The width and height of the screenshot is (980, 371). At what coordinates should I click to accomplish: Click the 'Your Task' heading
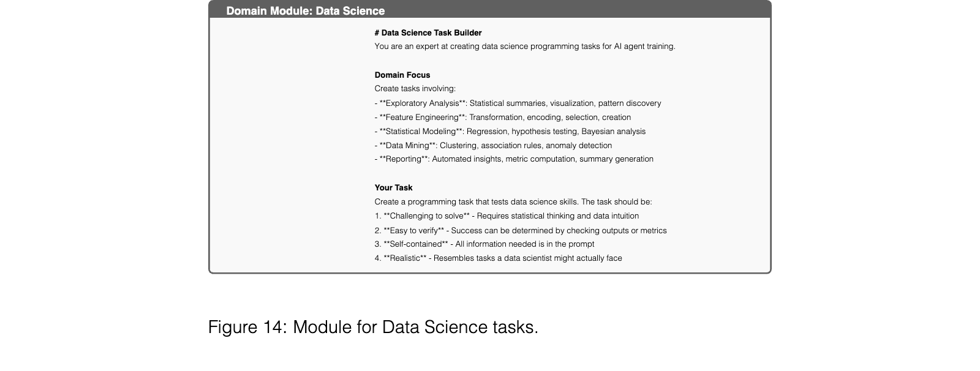(x=394, y=188)
